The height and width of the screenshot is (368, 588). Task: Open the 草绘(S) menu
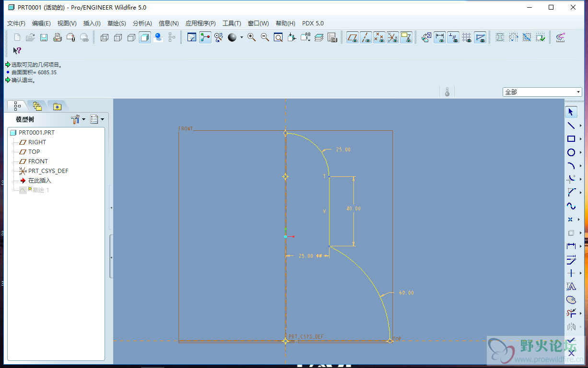coord(117,23)
